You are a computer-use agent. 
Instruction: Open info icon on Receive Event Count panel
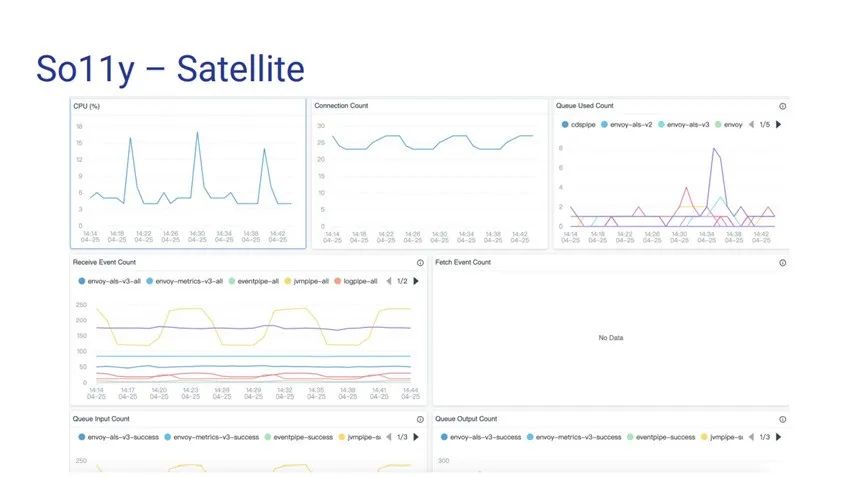420,263
